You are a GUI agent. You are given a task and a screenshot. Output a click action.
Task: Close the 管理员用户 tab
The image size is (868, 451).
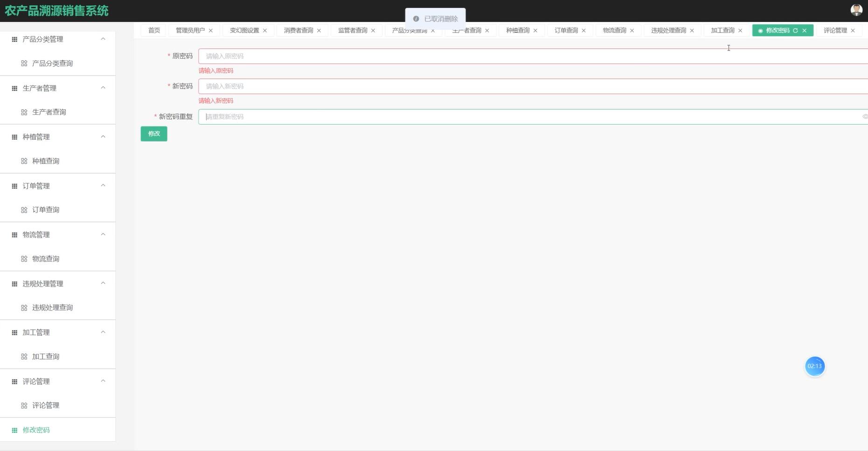point(211,30)
